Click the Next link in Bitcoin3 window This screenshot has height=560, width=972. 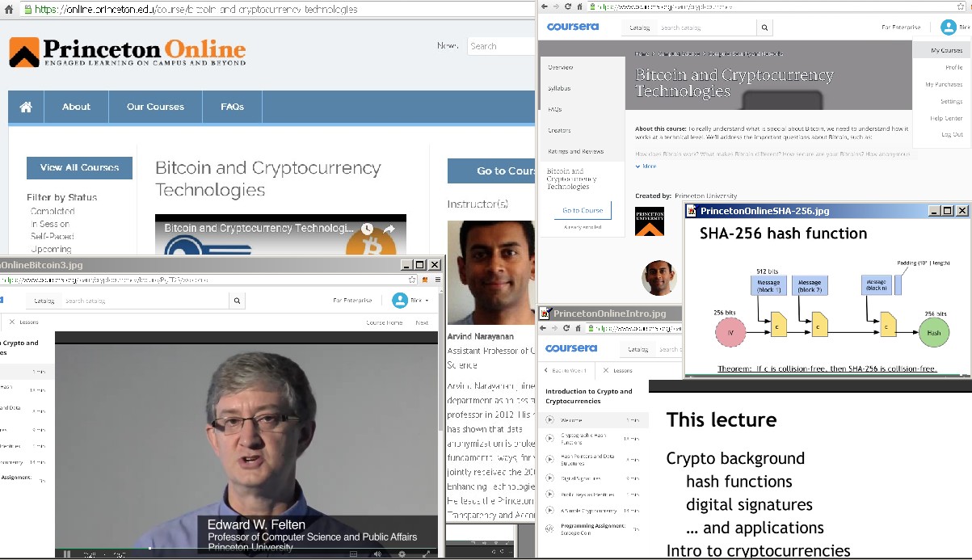[x=423, y=322]
